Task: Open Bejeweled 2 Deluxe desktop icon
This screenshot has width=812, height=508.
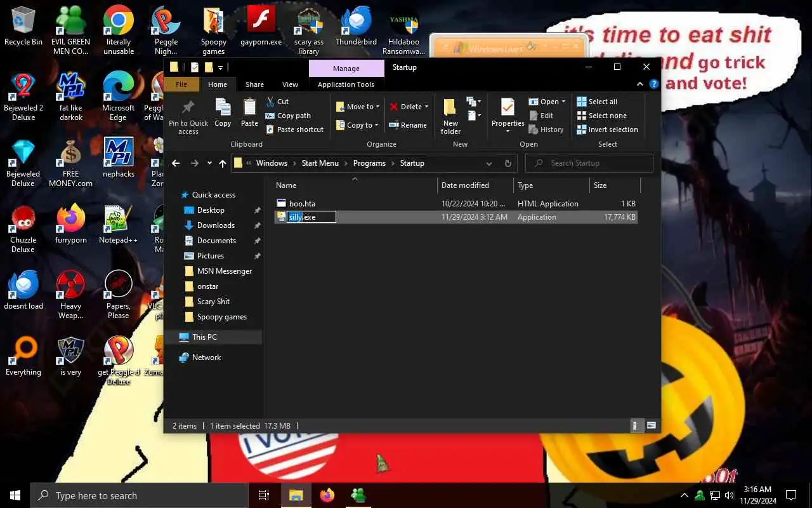Action: click(x=23, y=97)
